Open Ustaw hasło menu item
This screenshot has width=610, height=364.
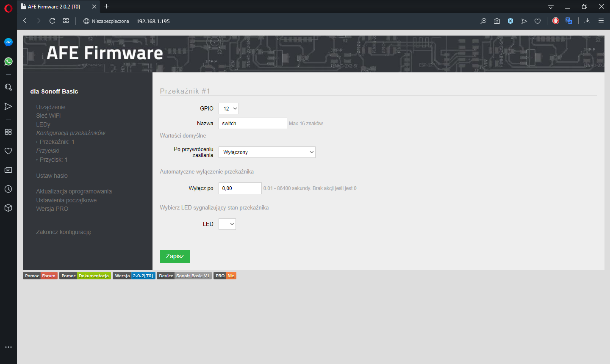[x=52, y=176]
